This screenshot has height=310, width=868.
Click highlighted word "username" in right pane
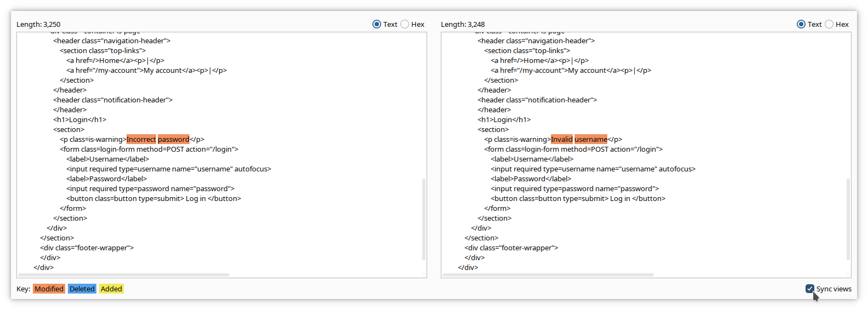[x=591, y=140]
